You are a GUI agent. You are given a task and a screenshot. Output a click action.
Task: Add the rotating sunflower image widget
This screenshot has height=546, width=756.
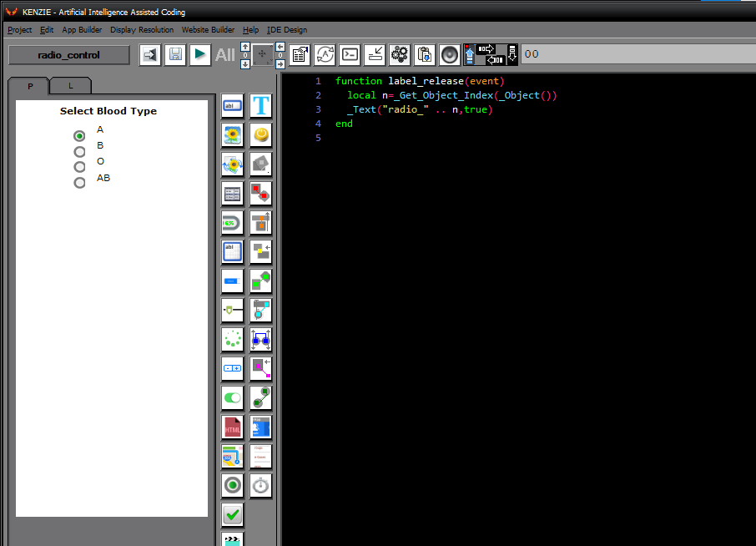click(233, 164)
